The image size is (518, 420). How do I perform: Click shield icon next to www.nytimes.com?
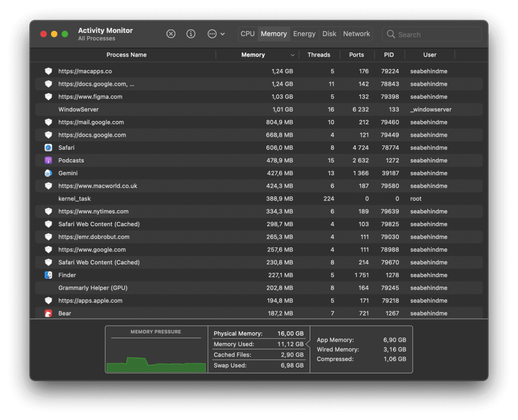pos(48,211)
